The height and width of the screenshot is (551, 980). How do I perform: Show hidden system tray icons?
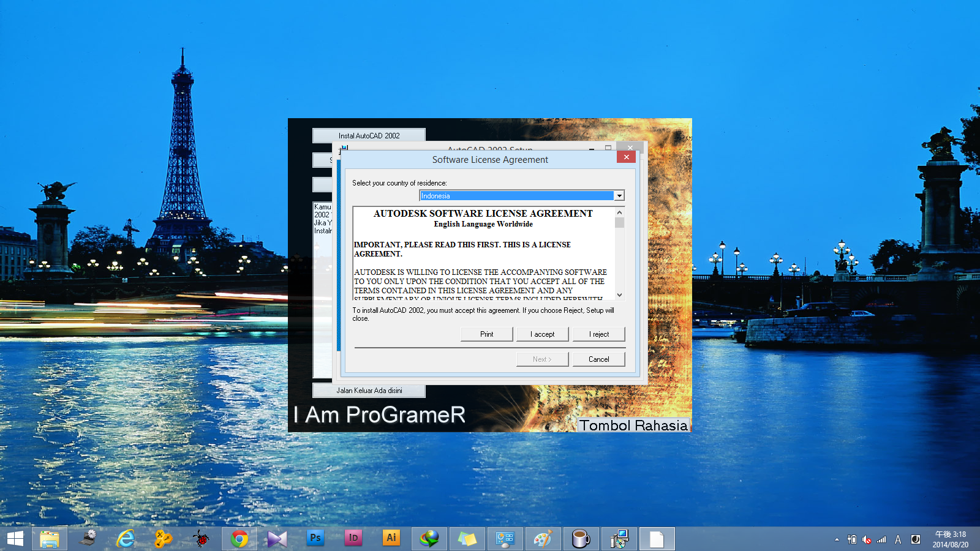click(837, 539)
